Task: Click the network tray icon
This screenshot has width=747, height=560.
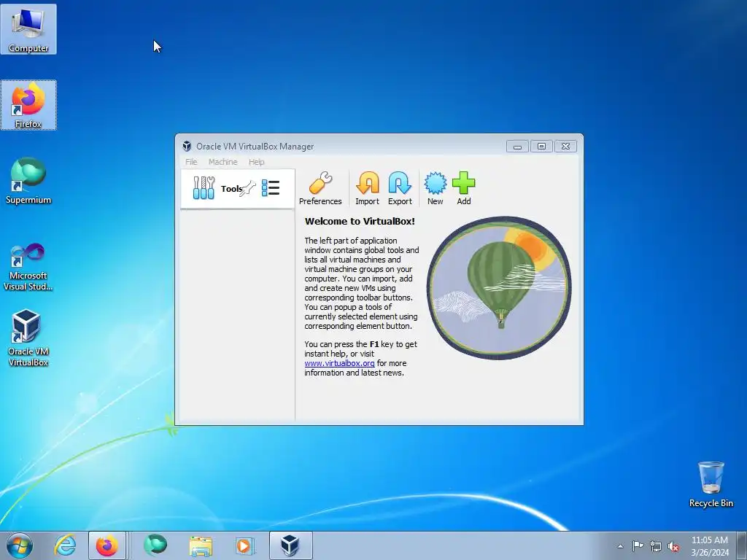Action: [x=656, y=546]
